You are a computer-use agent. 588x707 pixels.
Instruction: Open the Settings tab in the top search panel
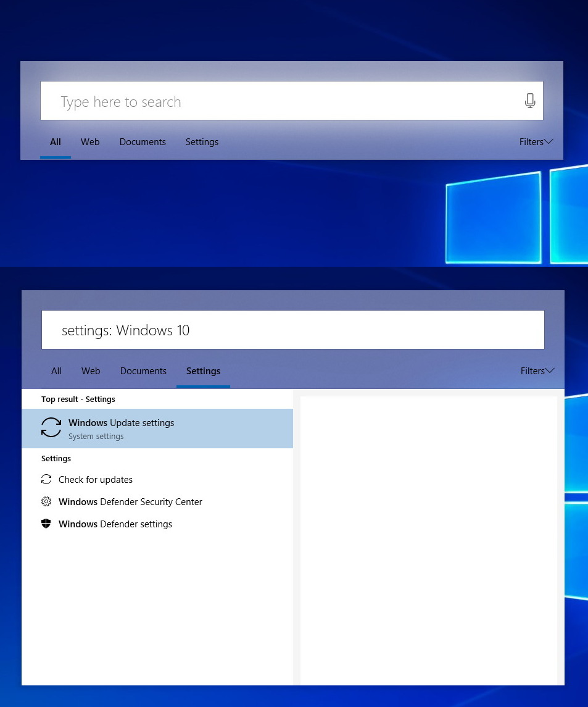[x=202, y=141]
